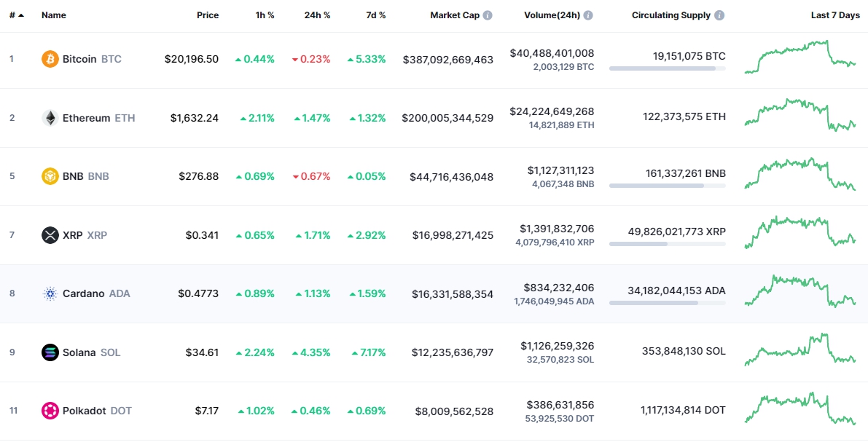Sort table by Name column

[54, 15]
